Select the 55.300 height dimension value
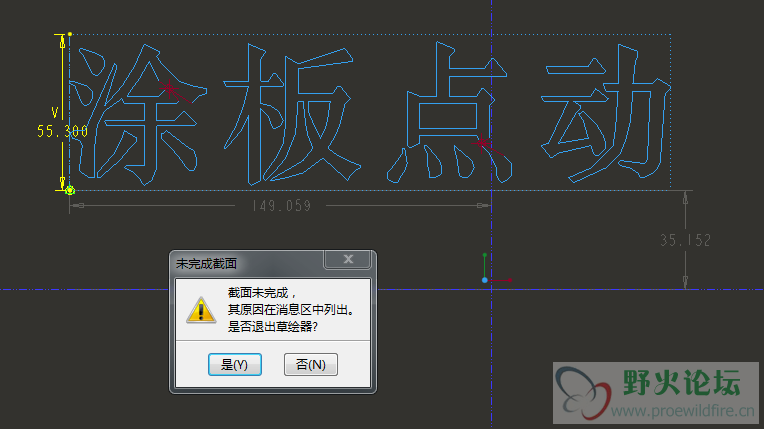 click(x=62, y=131)
